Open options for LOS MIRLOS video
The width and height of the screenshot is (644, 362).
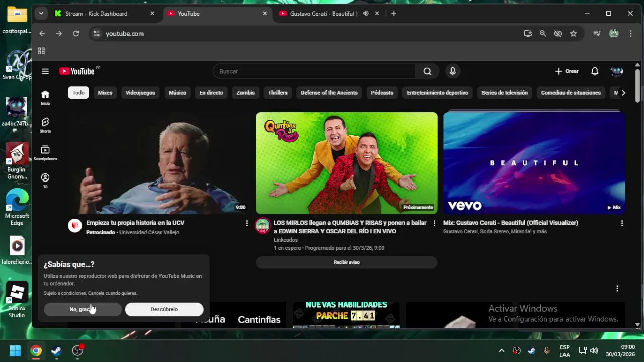(434, 223)
